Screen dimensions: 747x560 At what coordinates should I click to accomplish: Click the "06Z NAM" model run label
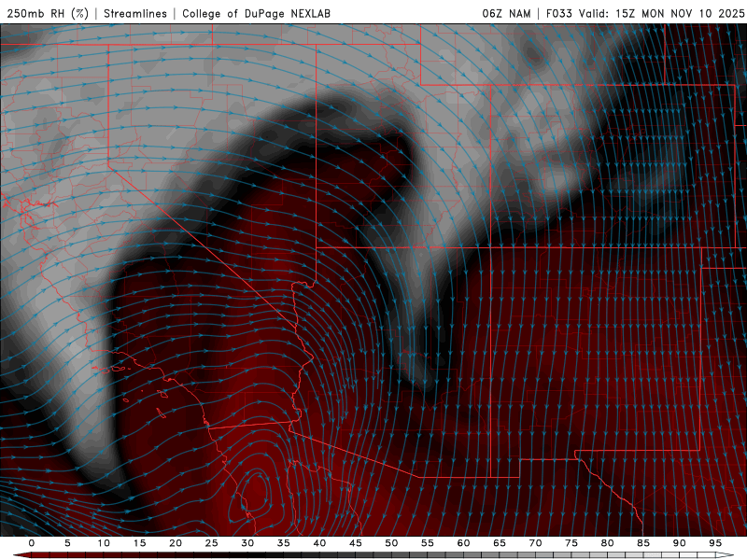coord(506,13)
